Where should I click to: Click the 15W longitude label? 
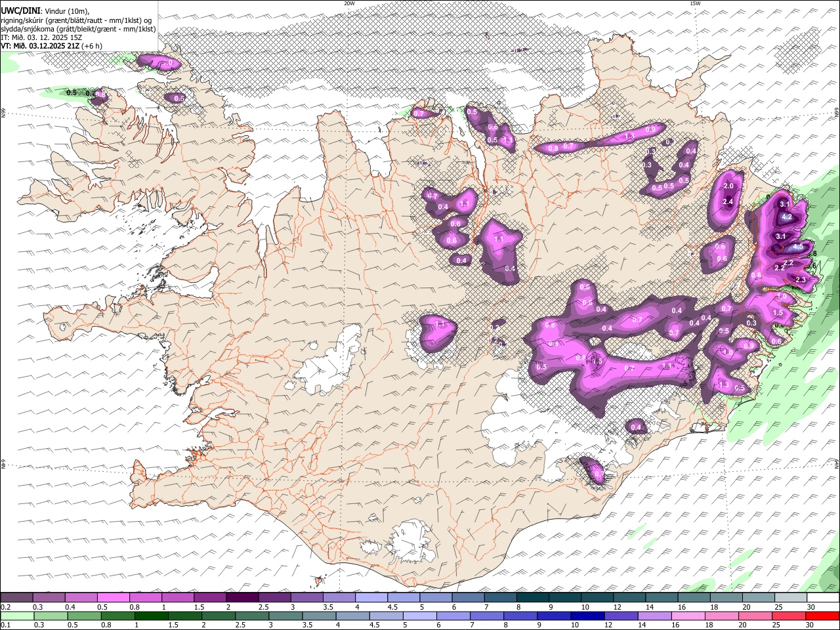click(x=695, y=3)
